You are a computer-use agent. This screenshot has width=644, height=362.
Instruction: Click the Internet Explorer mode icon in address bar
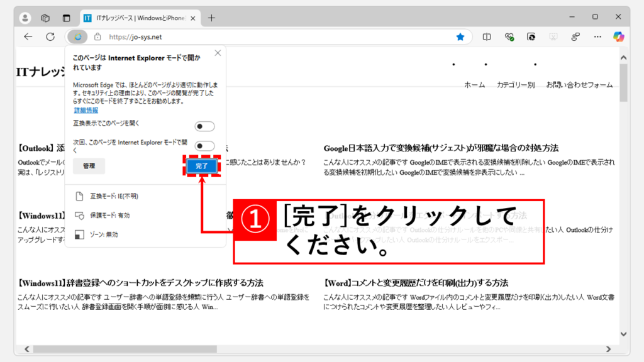(x=78, y=37)
